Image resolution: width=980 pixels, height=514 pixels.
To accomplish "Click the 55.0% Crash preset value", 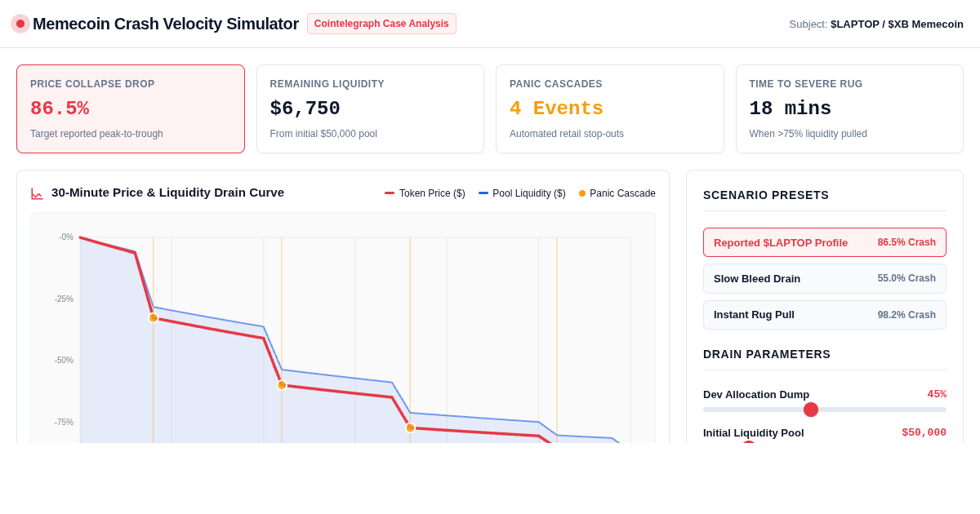I will pos(906,278).
